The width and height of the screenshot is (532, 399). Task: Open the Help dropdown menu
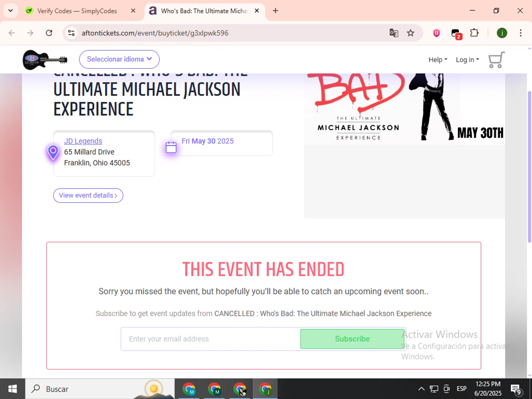pyautogui.click(x=438, y=60)
